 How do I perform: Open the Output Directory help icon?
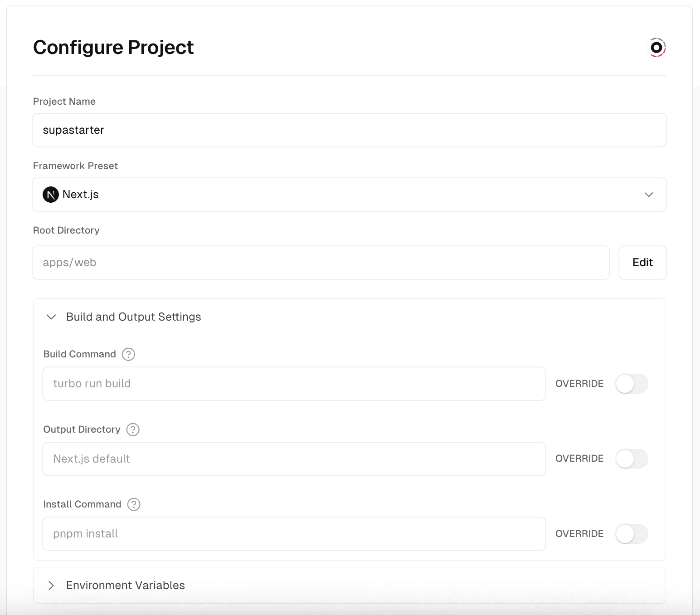(132, 430)
